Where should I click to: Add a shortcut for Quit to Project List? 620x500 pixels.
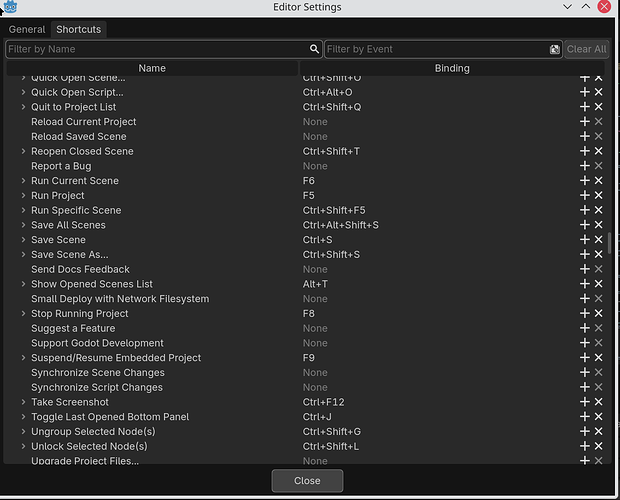(584, 107)
